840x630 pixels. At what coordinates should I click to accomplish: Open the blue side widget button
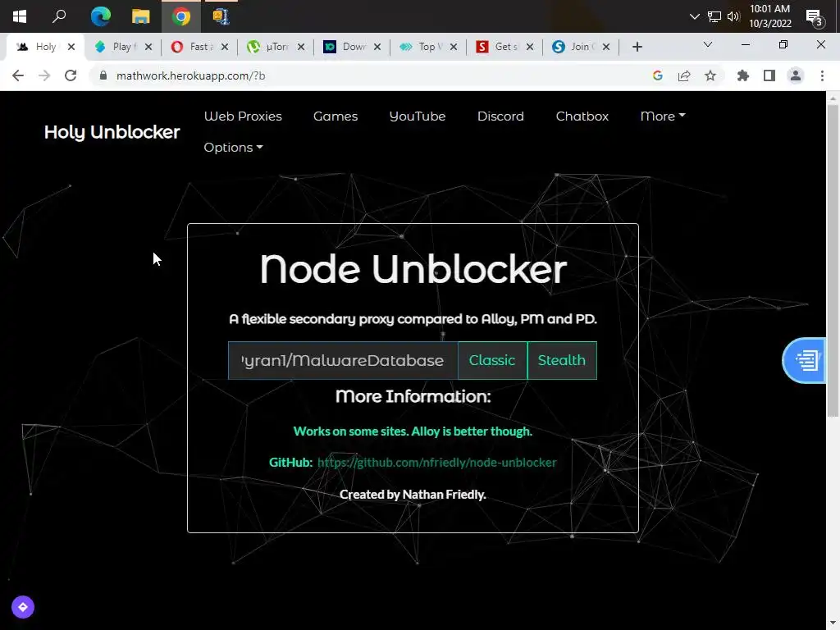pos(805,361)
